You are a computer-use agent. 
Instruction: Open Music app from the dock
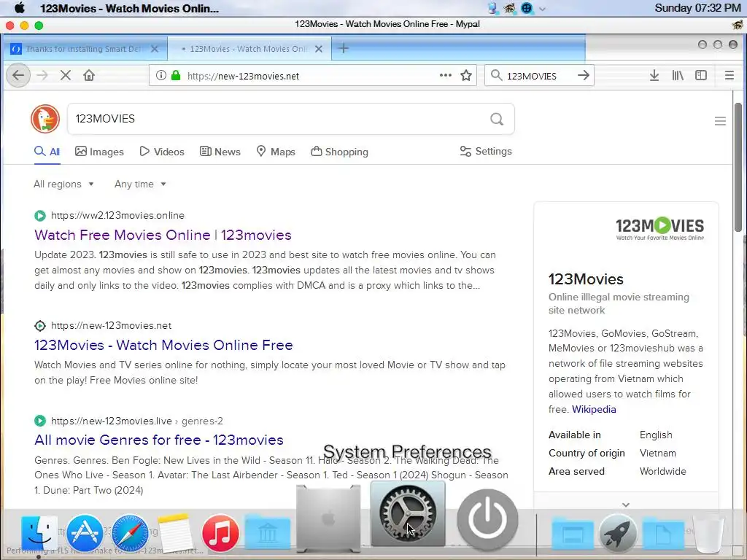[x=220, y=533]
